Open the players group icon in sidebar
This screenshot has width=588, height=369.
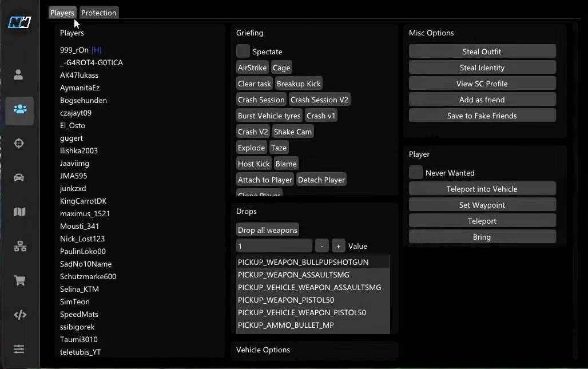[19, 110]
